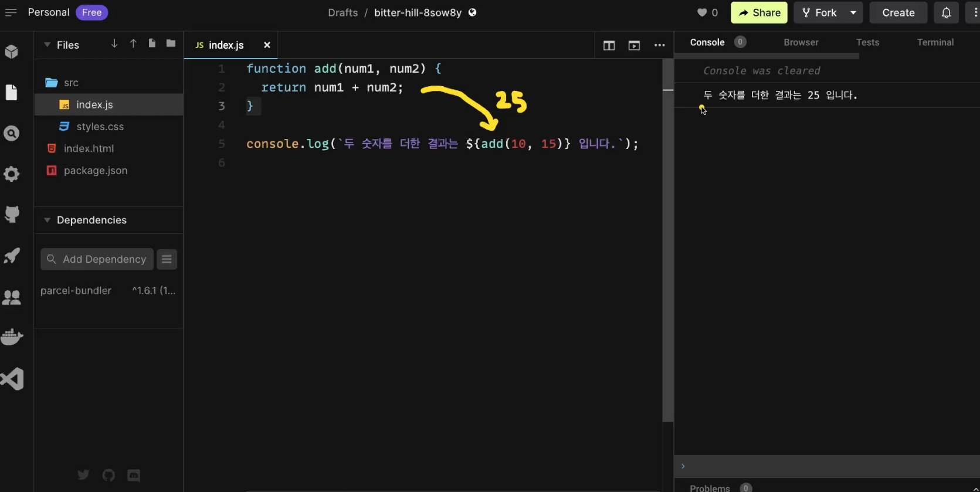Click the console.log code on line 5
Image resolution: width=980 pixels, height=492 pixels.
[442, 144]
